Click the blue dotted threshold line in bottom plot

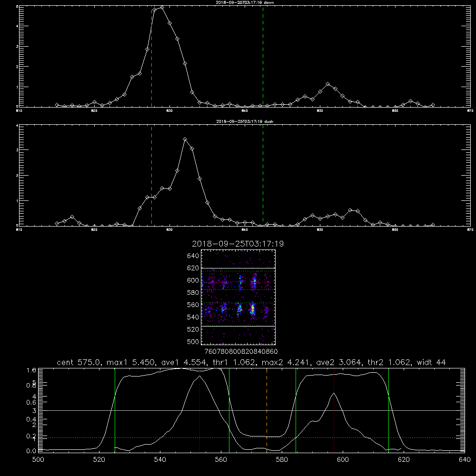click(251, 438)
